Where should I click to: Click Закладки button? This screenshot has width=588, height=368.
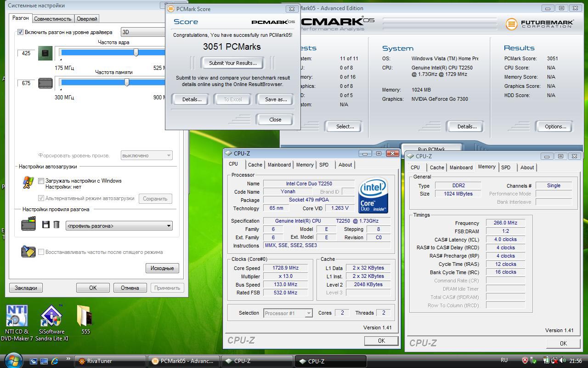[x=26, y=288]
